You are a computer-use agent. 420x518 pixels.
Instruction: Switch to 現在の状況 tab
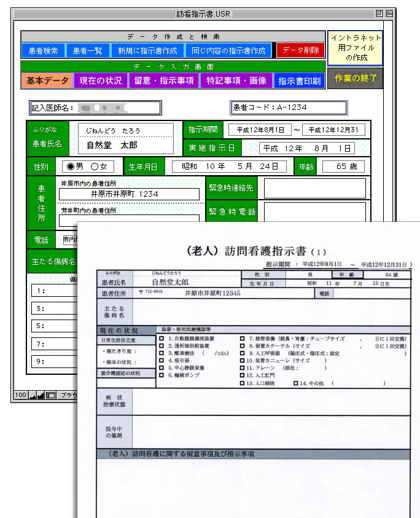[x=101, y=80]
